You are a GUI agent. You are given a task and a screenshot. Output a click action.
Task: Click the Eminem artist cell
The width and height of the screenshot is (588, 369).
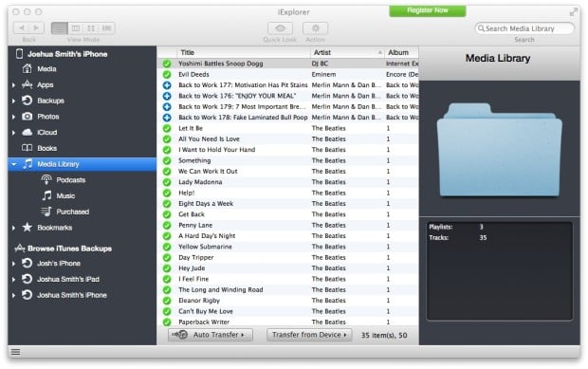coord(323,74)
